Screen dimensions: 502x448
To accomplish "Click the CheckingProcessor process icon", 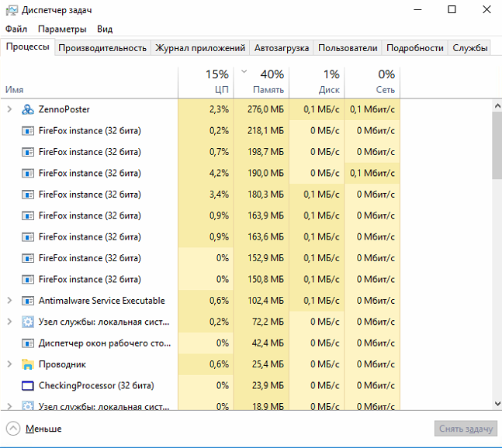I will coord(28,386).
